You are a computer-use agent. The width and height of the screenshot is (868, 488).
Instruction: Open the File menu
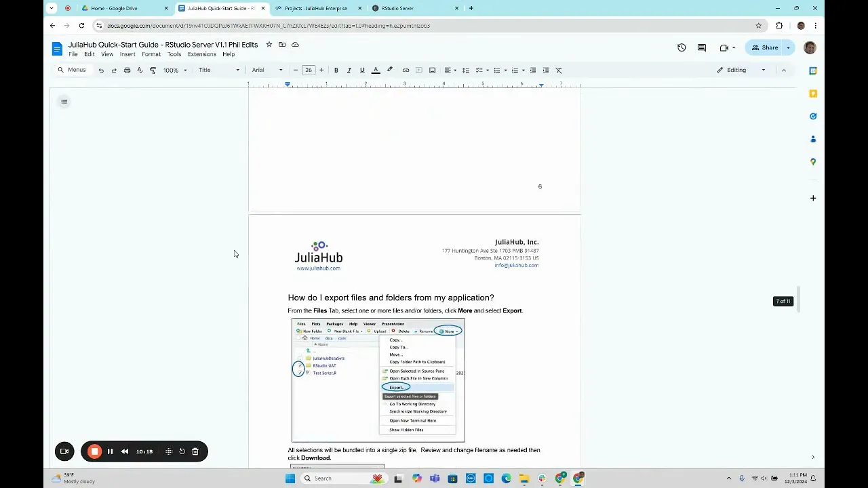click(73, 54)
